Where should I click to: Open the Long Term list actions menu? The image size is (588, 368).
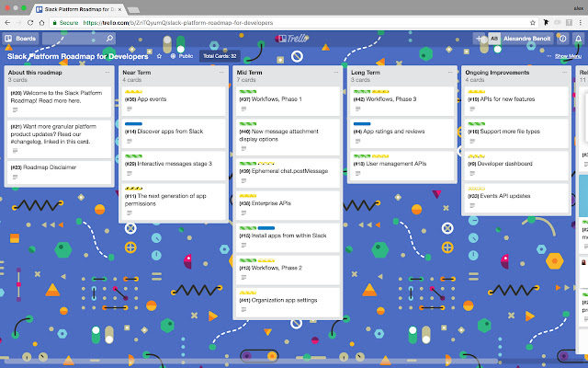point(450,72)
